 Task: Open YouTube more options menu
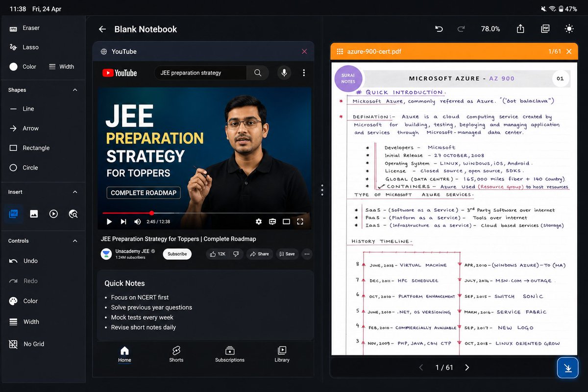(304, 73)
